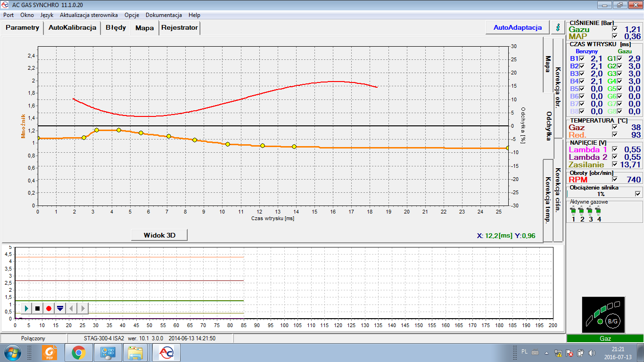Image resolution: width=644 pixels, height=362 pixels.
Task: Select the Korekcja temp. side tab
Action: (548, 200)
